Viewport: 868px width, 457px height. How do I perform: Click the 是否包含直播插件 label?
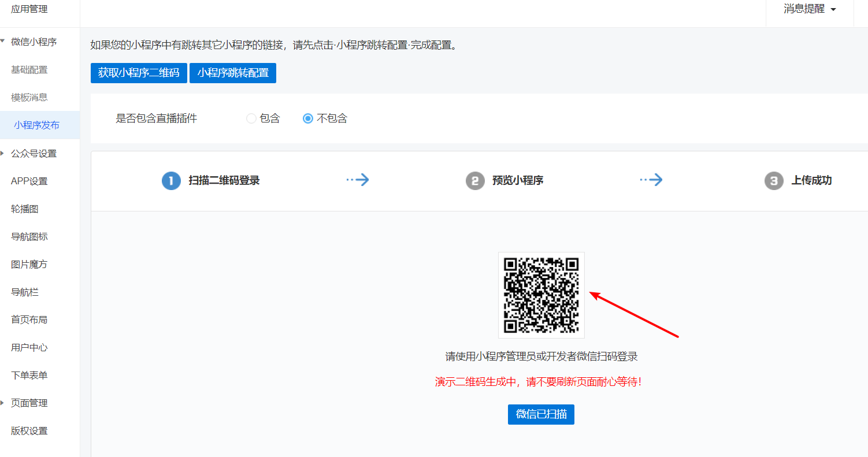point(157,118)
